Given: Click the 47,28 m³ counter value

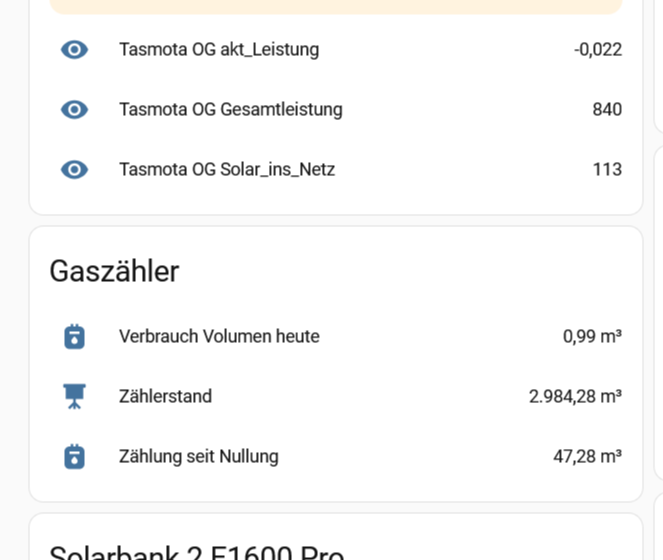Looking at the screenshot, I should click(x=587, y=456).
